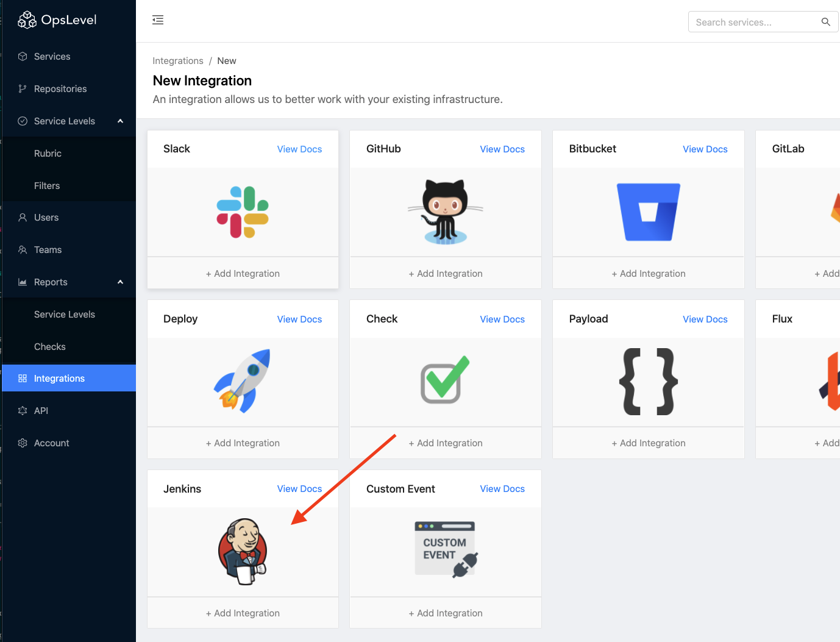840x642 pixels.
Task: Collapse the Reports sidebar section chevron
Action: point(121,282)
